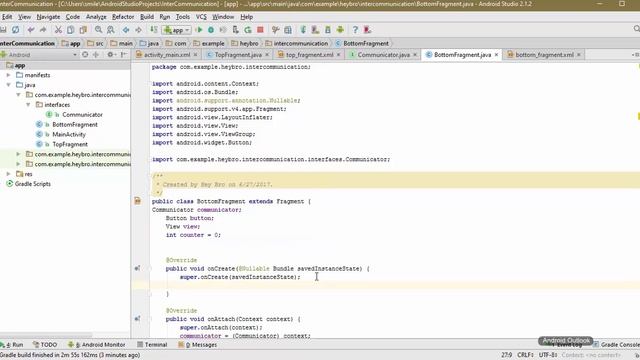Open the Android Monitor tool window
The image size is (640, 360).
pyautogui.click(x=97, y=345)
